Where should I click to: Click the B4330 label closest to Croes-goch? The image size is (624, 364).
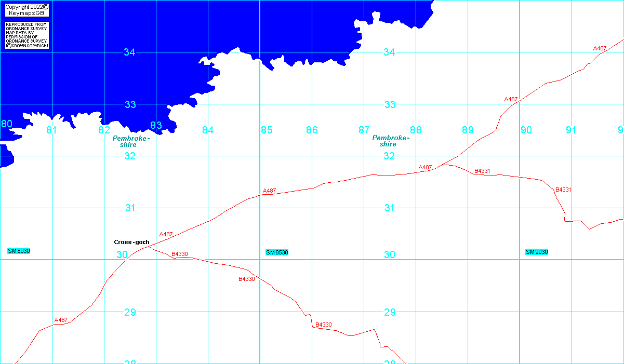179,254
